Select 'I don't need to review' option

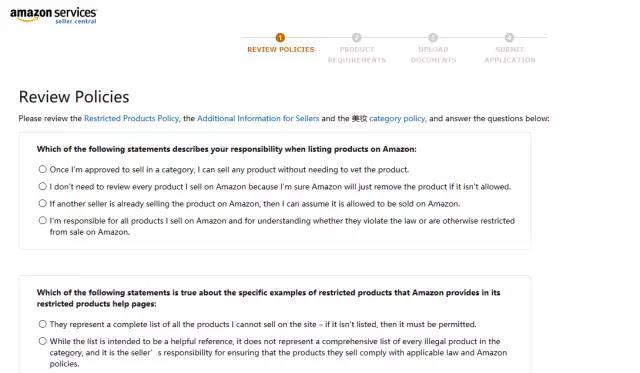42,186
